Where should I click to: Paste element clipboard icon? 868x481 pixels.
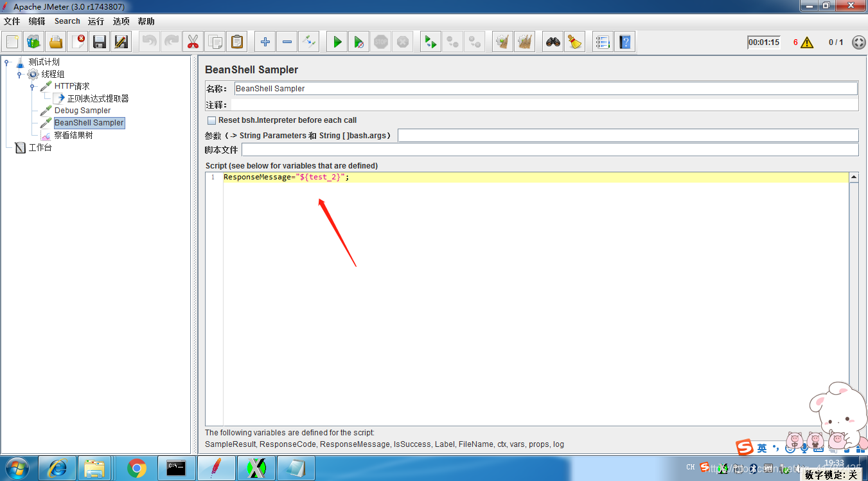pos(237,42)
